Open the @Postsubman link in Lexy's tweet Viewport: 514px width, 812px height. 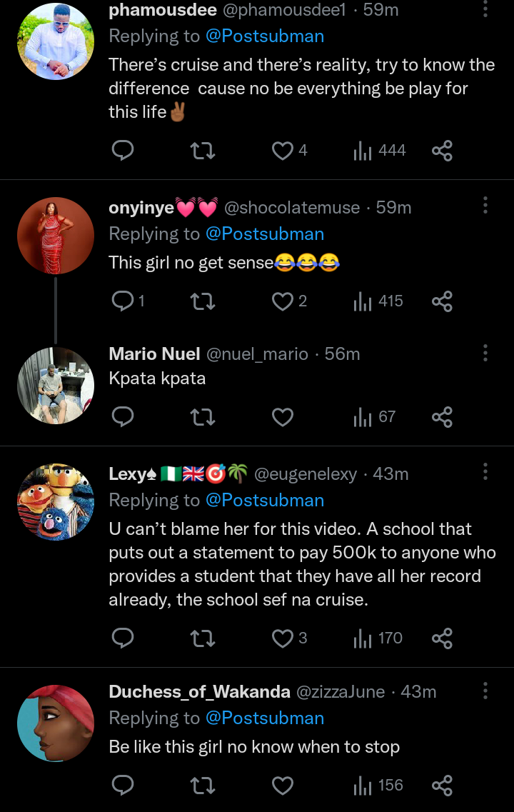[x=265, y=501]
